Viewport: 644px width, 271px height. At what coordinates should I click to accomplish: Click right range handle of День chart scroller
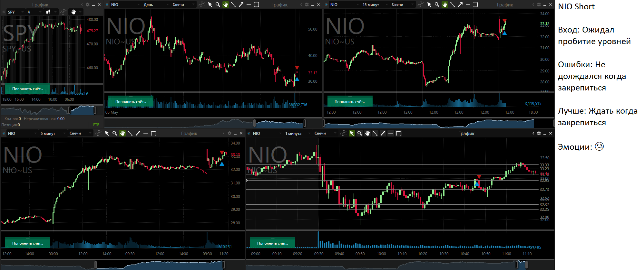coord(305,123)
